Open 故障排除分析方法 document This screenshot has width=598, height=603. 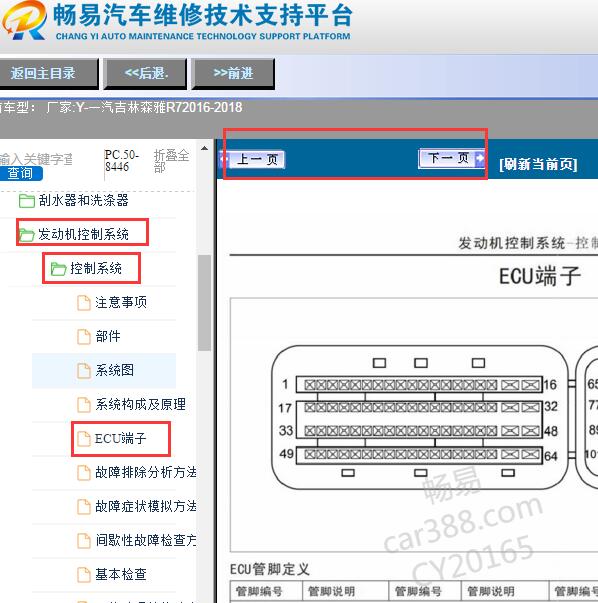145,472
